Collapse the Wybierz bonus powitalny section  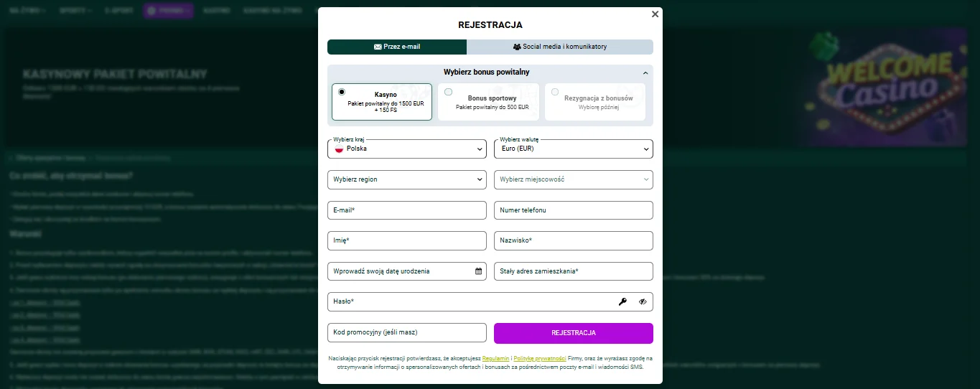(x=645, y=72)
